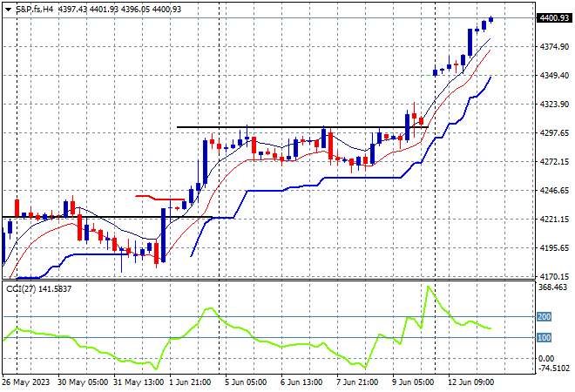This screenshot has width=575, height=392.
Task: Click the 4374.90 price axis label
Action: coord(554,46)
